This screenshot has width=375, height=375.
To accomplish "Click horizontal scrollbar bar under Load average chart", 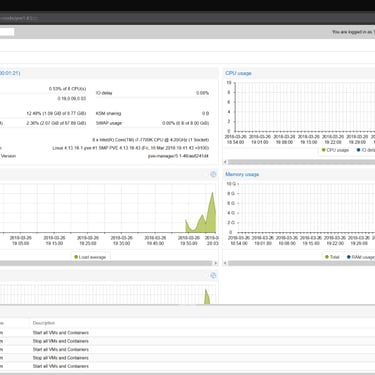I will (x=106, y=263).
